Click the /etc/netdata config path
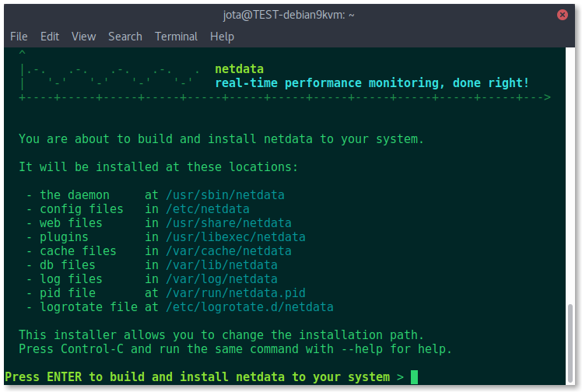This screenshot has height=392, width=582. pyautogui.click(x=208, y=209)
